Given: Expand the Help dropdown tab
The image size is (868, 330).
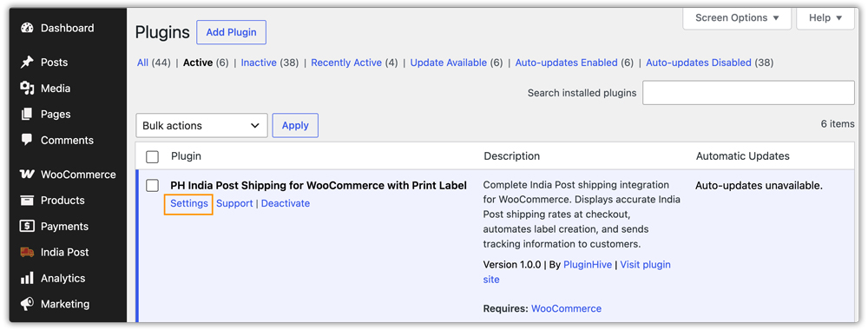Looking at the screenshot, I should click(825, 18).
